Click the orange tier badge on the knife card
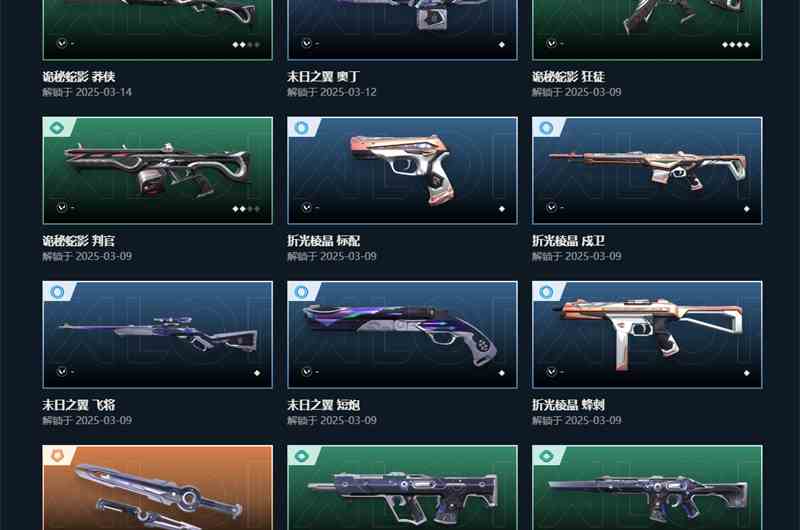 pos(57,456)
